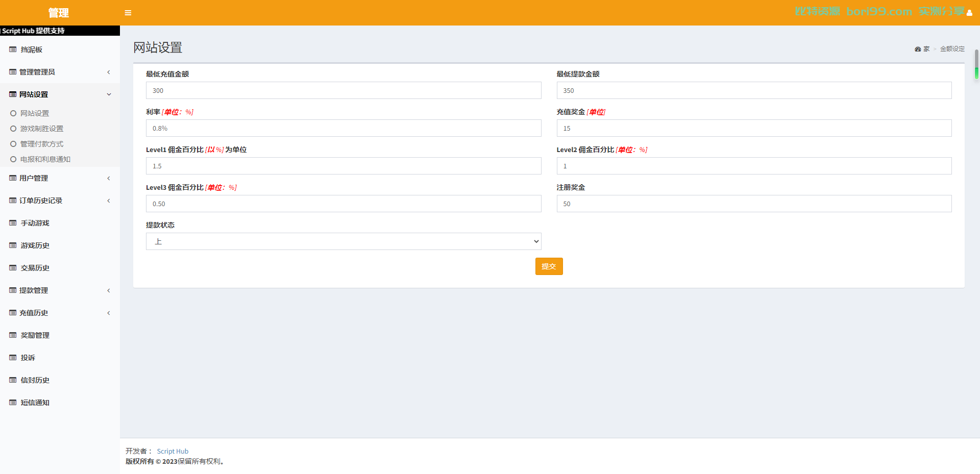980x474 pixels.
Task: Click the orange 提交 button
Action: 549,266
